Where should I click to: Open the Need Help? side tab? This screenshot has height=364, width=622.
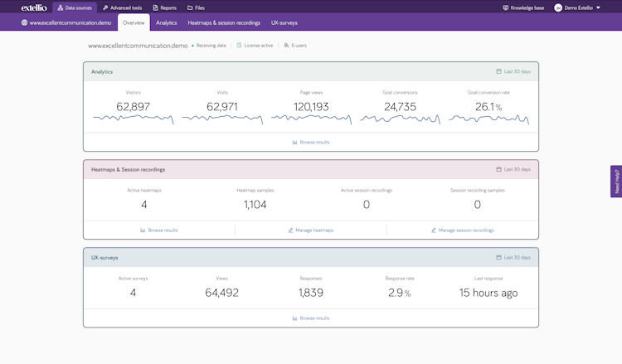tap(616, 182)
